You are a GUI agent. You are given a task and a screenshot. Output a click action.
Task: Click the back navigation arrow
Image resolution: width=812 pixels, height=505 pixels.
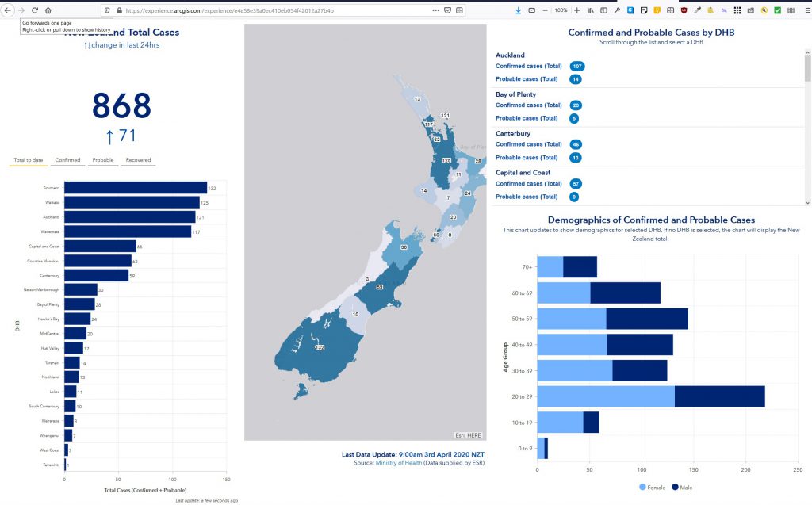click(8, 10)
